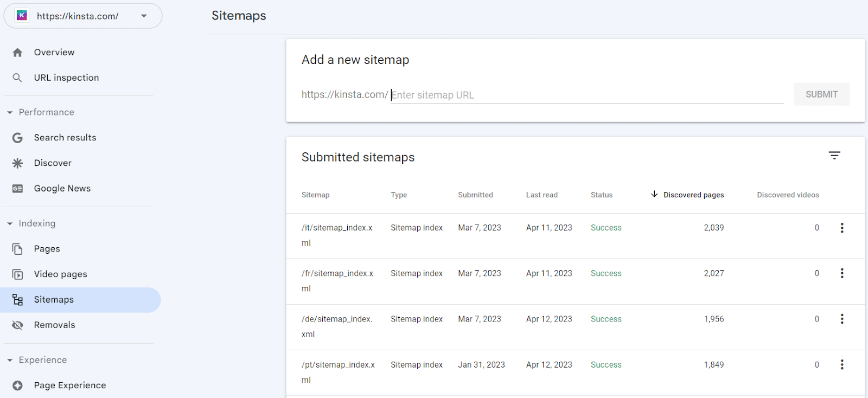This screenshot has height=398, width=868.
Task: Open filter icon for Submitted sitemaps
Action: [834, 156]
